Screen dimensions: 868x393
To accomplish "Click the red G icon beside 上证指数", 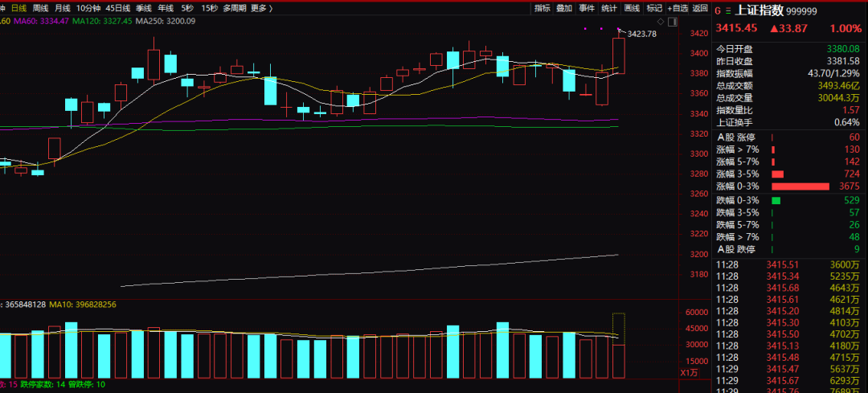I will coord(717,10).
